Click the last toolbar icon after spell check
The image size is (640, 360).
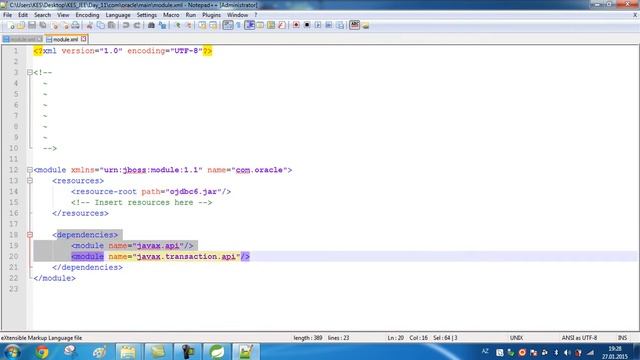pos(365,26)
